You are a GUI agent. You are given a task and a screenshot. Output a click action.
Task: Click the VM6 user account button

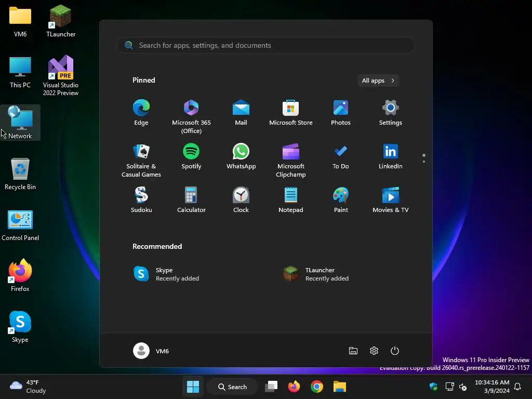click(x=151, y=351)
